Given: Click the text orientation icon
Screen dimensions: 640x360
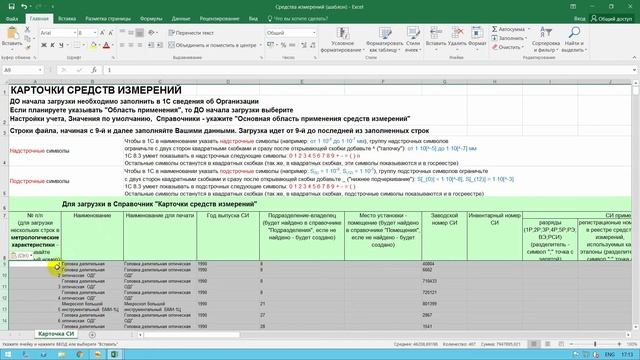Looking at the screenshot, I should point(151,33).
